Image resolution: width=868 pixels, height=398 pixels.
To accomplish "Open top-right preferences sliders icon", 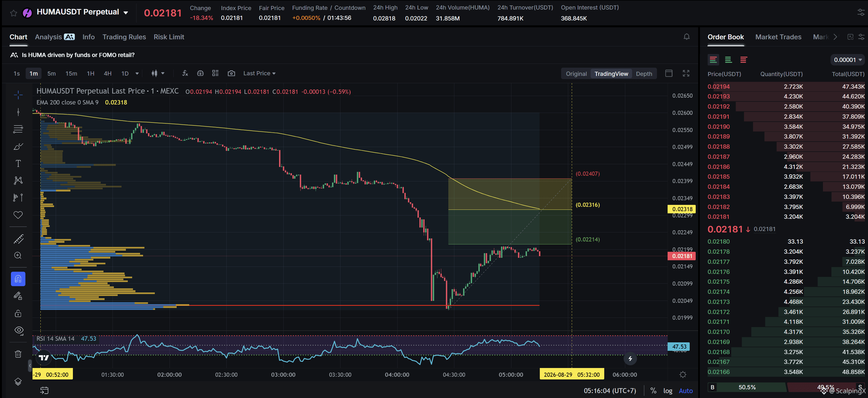I will point(861,13).
